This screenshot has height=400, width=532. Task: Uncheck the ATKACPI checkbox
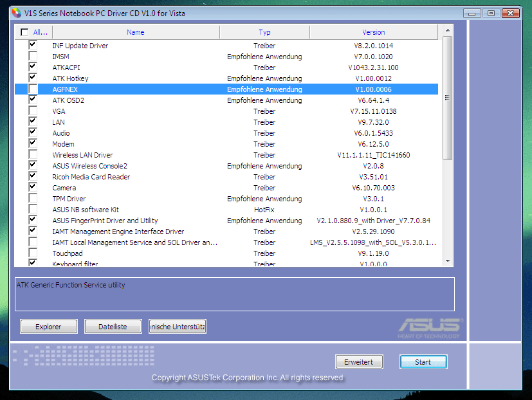(33, 67)
